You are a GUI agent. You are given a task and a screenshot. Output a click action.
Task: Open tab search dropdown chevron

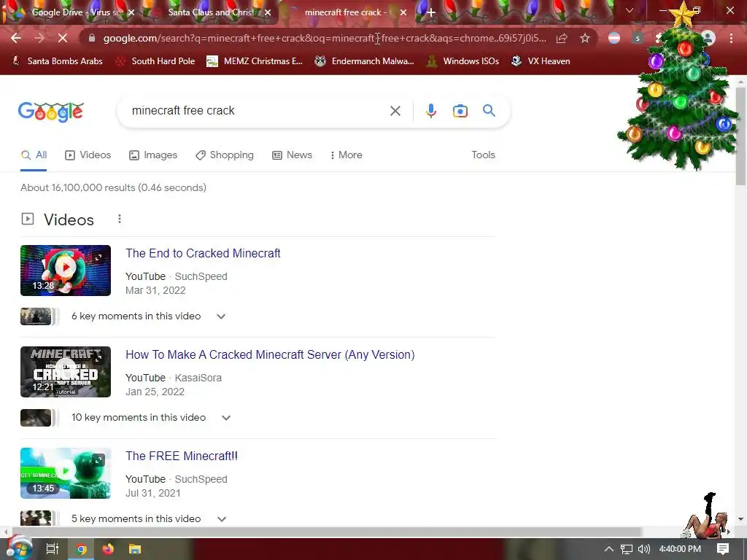point(630,10)
